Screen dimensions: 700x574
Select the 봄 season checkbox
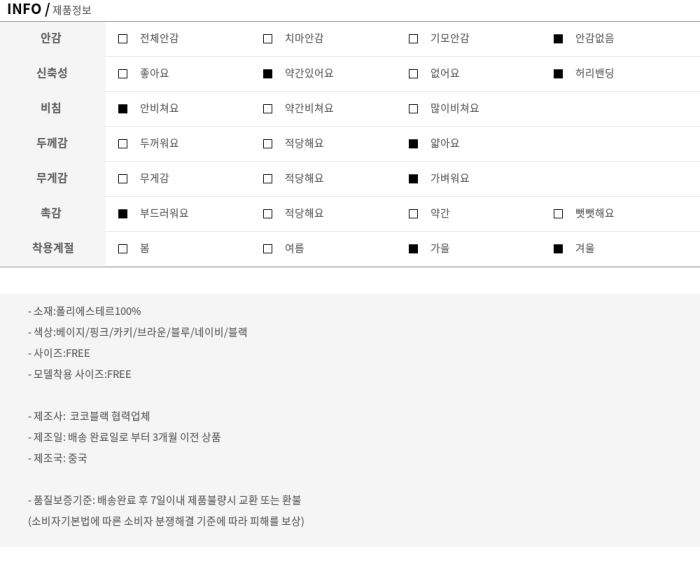pos(123,249)
